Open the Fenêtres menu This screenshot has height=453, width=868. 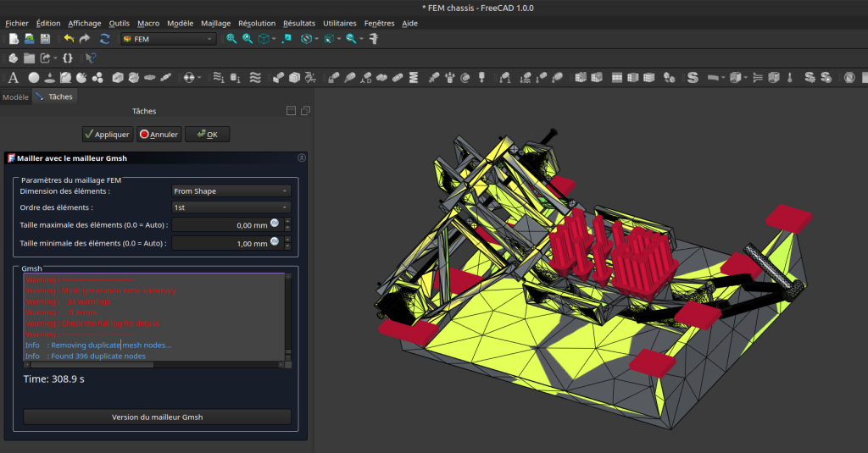379,23
